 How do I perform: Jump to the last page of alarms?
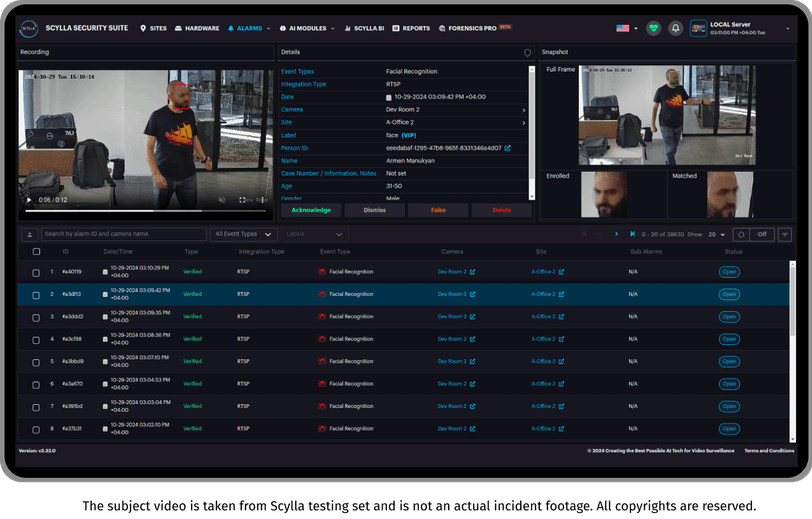632,234
